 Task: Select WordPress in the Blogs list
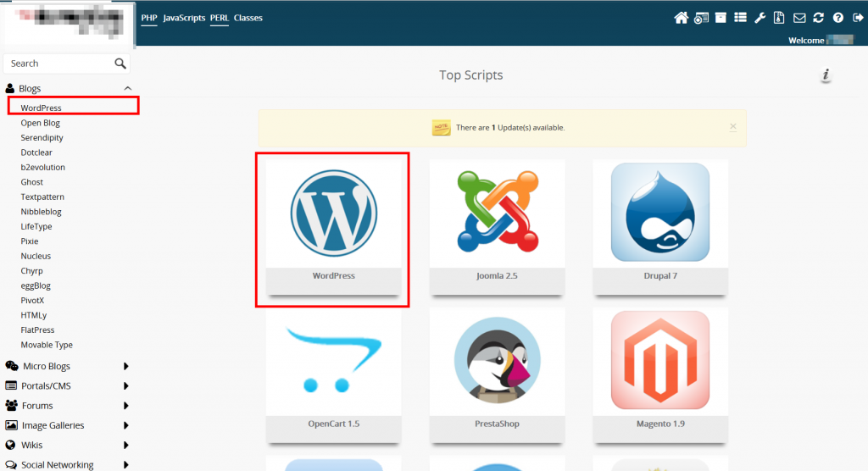coord(41,108)
